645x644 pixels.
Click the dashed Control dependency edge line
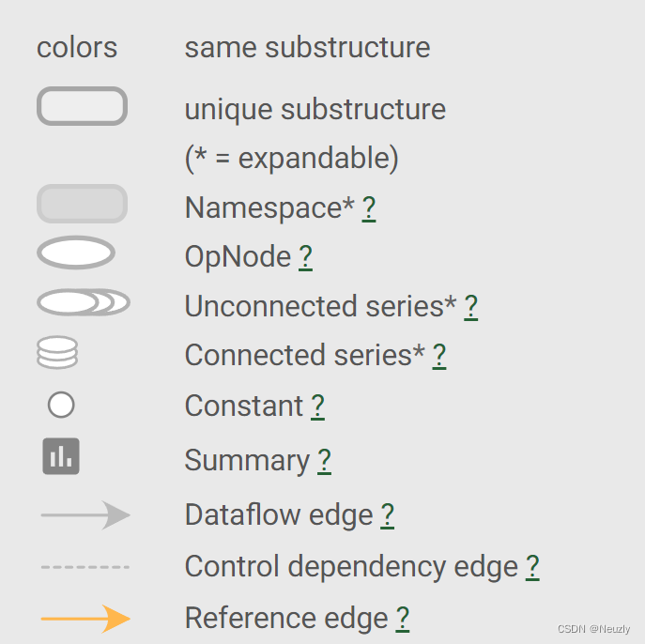pyautogui.click(x=84, y=567)
